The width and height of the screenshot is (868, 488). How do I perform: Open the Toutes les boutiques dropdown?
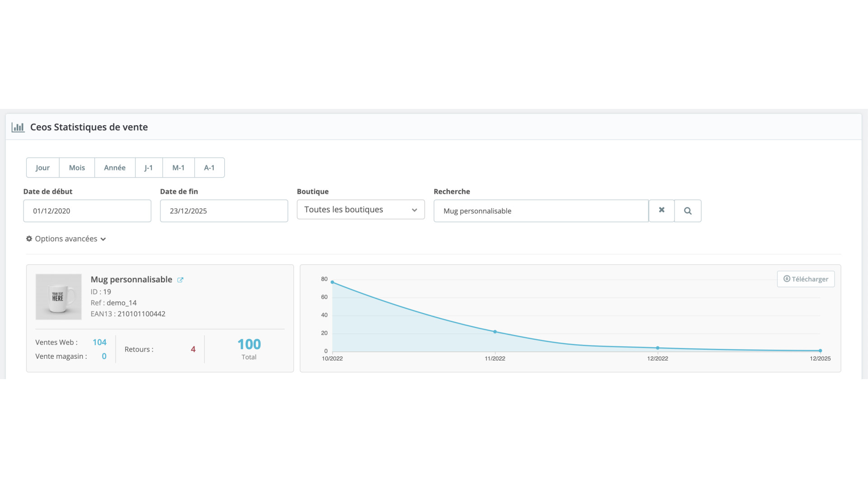tap(360, 209)
